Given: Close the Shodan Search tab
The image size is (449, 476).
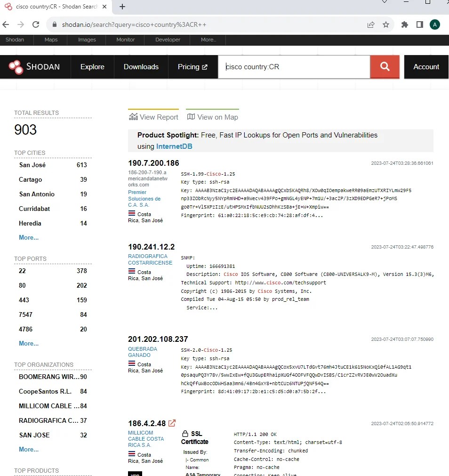Looking at the screenshot, I should [x=104, y=7].
